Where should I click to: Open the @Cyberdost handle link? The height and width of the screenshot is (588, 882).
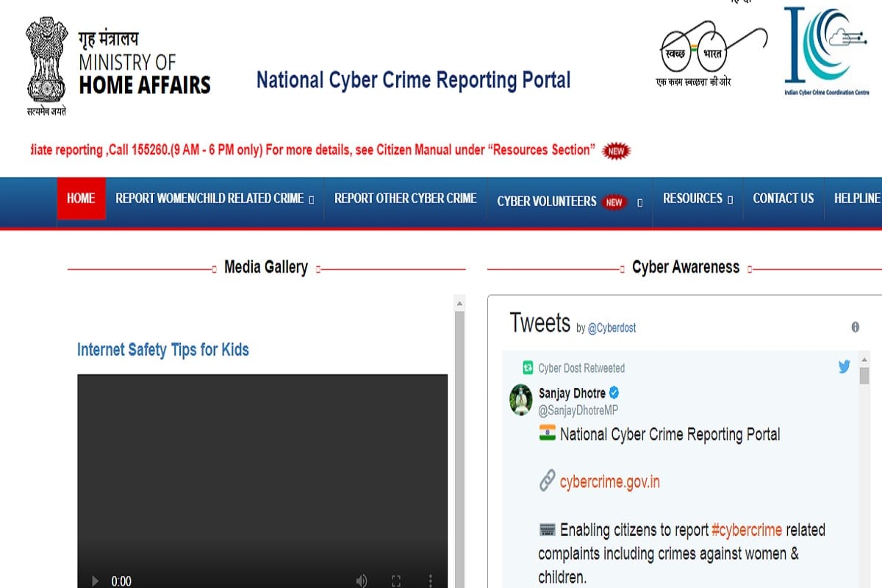tap(612, 329)
